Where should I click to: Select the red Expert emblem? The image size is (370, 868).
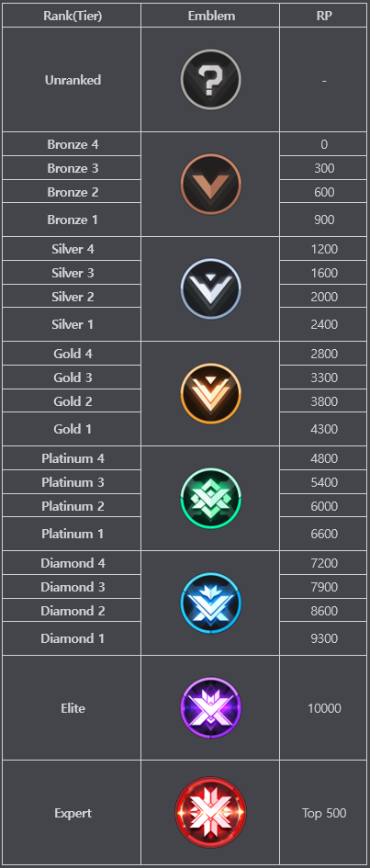pos(211,813)
